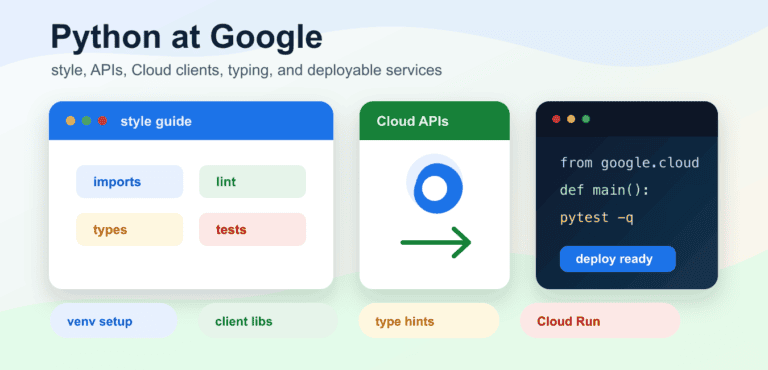Viewport: 768px width, 370px height.
Task: Click the yellow dot in style guide header
Action: coord(71,121)
